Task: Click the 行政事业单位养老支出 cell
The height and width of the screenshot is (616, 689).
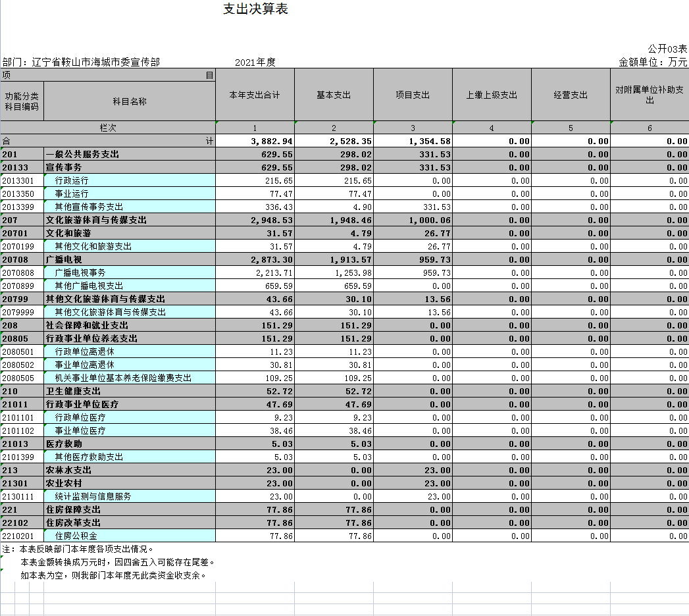Action: click(x=130, y=339)
